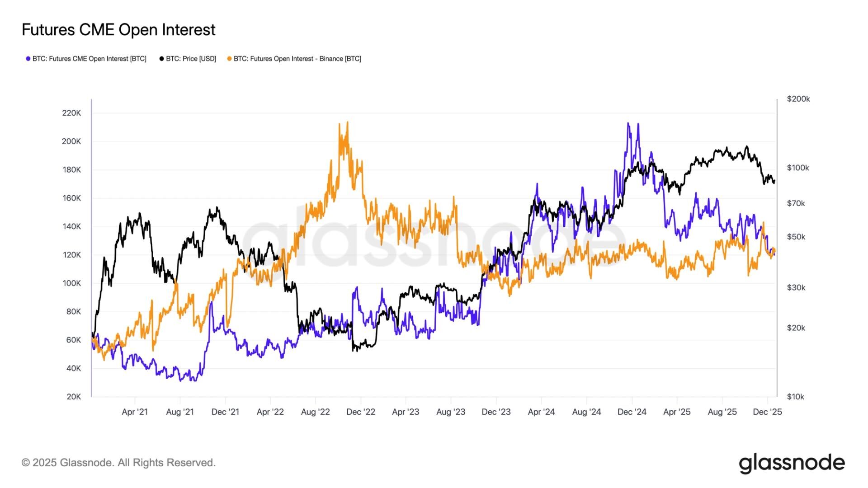Select the Dec '25 x-axis date label
The height and width of the screenshot is (488, 868).
[767, 412]
